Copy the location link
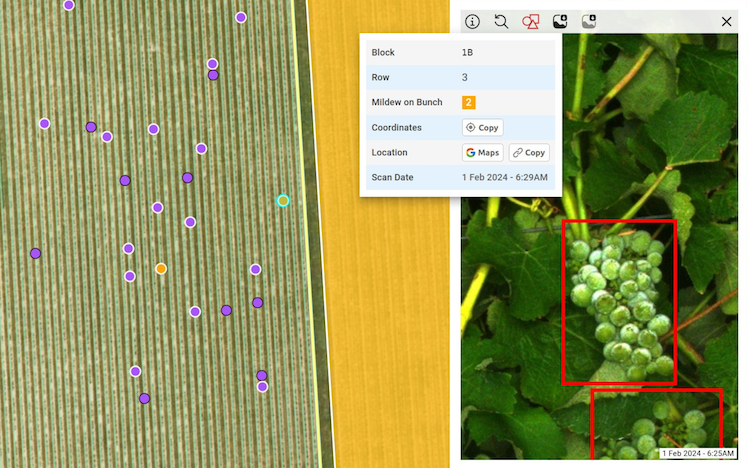 pos(529,153)
